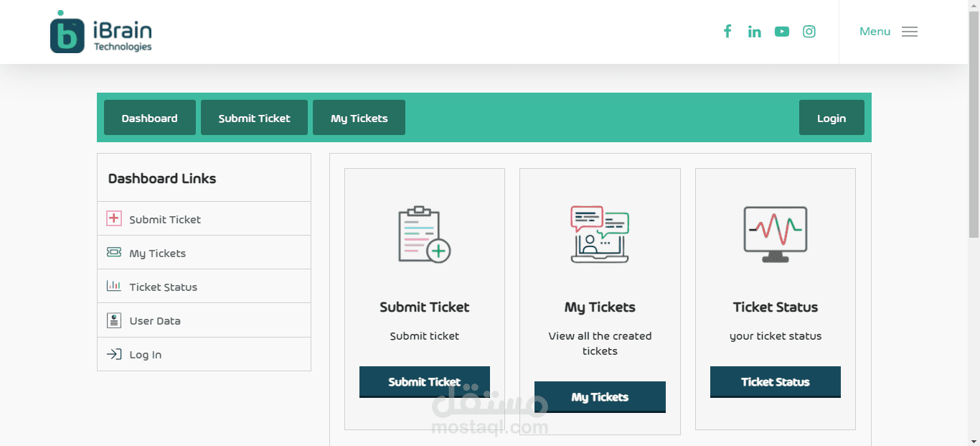Click the Submit Ticket clipboard icon

pyautogui.click(x=424, y=235)
